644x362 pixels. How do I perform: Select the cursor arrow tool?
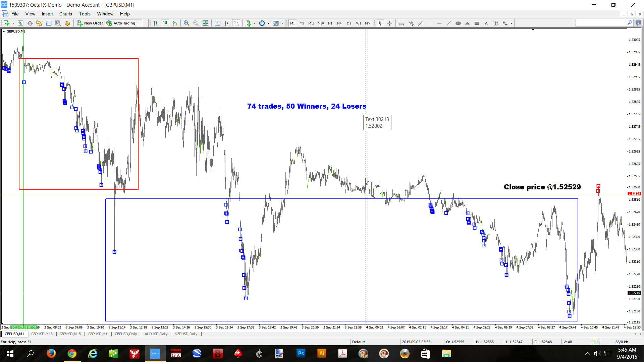click(380, 23)
